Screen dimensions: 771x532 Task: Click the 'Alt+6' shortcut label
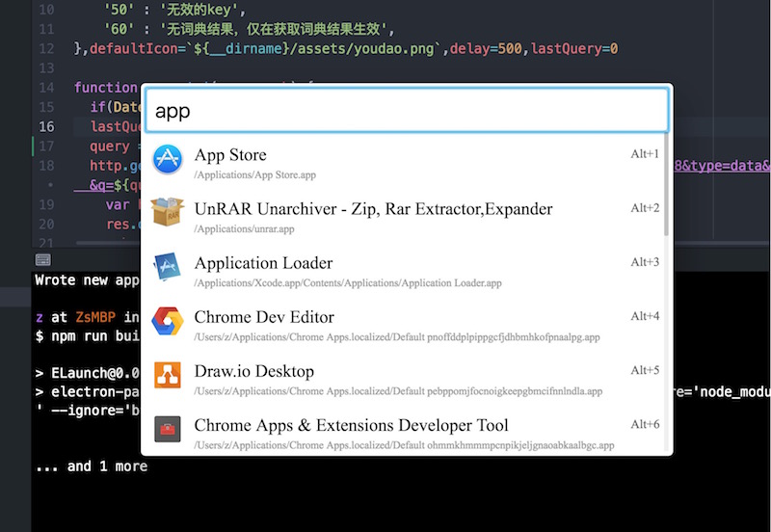click(x=645, y=424)
